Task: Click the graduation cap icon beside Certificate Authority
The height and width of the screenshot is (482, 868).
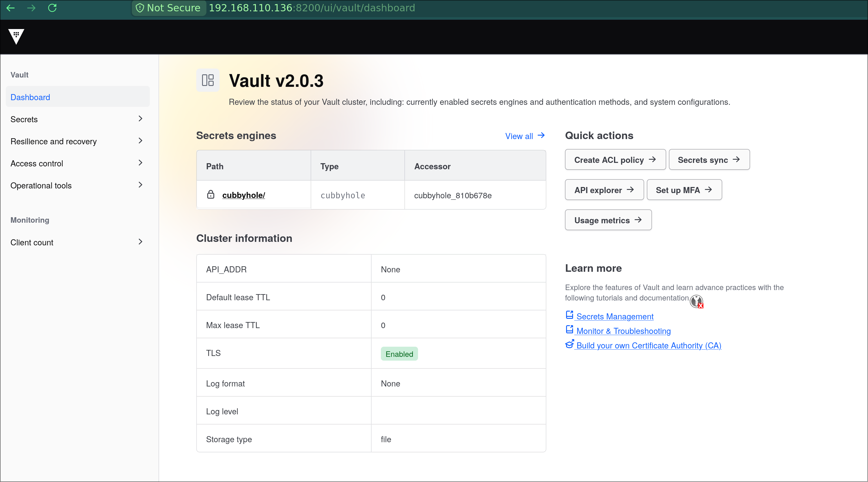Action: pos(570,344)
